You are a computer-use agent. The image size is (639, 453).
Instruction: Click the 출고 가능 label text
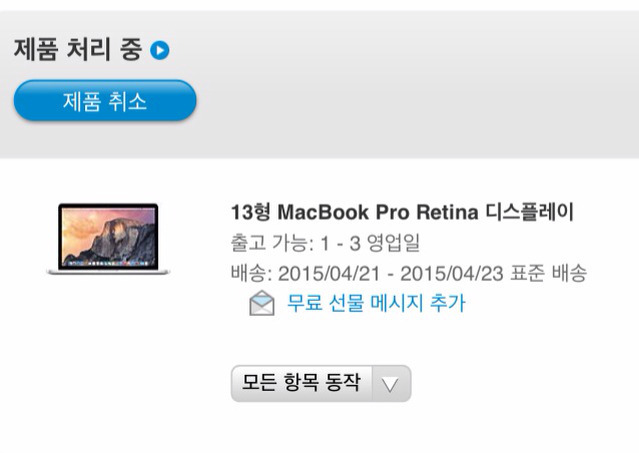pyautogui.click(x=270, y=243)
